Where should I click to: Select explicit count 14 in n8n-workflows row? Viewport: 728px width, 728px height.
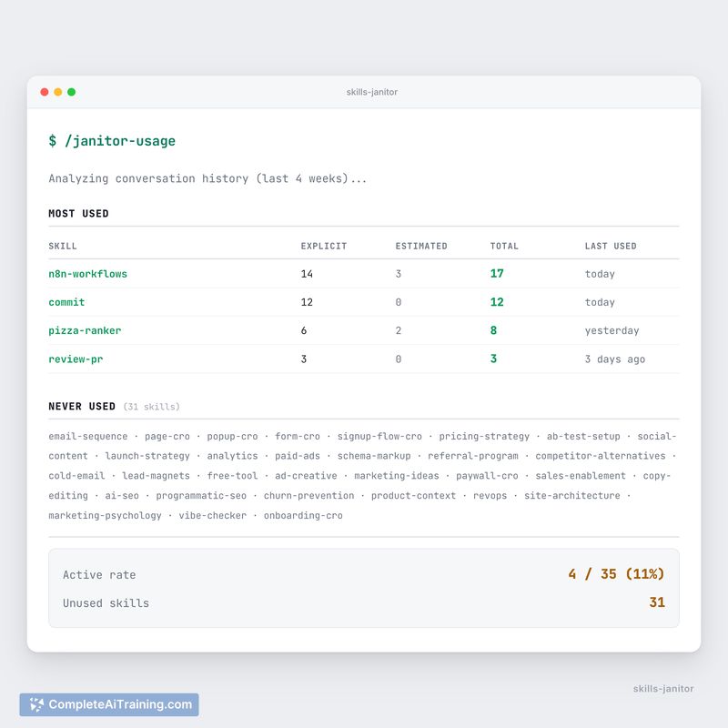click(x=307, y=274)
